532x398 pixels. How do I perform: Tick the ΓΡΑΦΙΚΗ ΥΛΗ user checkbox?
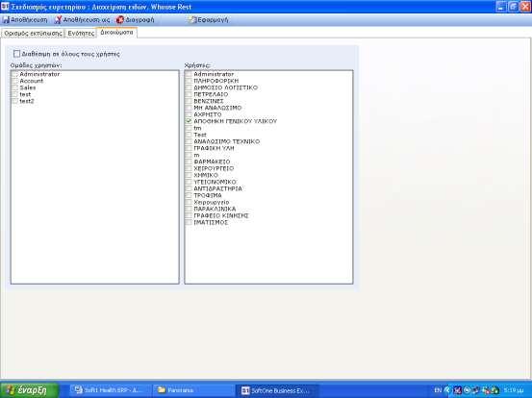189,148
